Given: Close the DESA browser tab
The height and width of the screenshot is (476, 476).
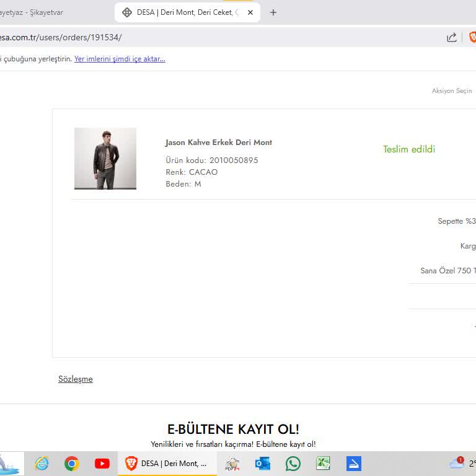Looking at the screenshot, I should coord(250,12).
